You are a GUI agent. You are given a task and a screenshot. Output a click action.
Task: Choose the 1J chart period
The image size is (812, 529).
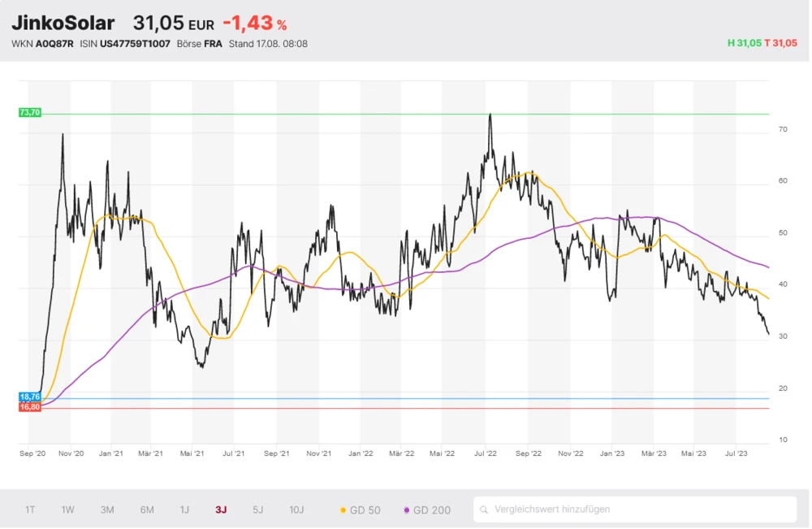[x=184, y=510]
